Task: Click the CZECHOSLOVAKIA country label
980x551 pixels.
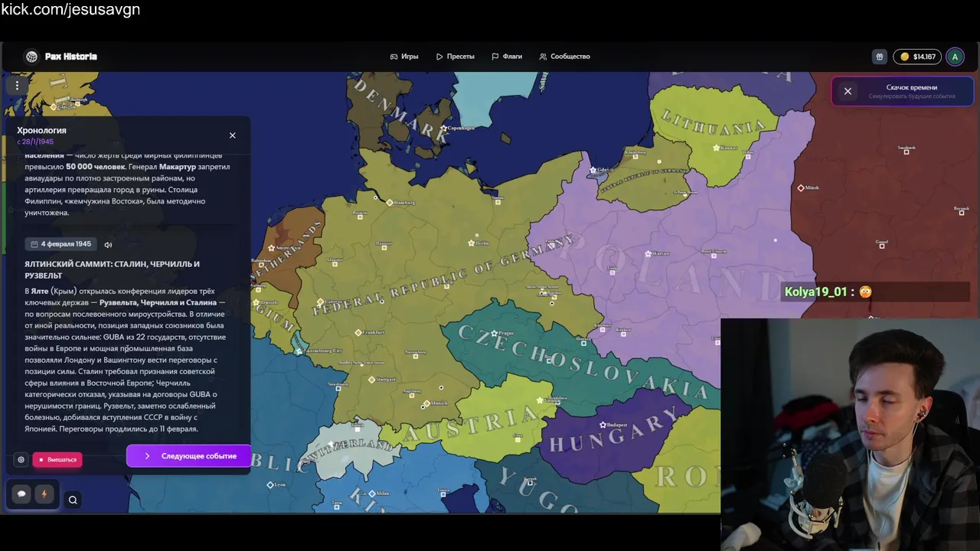Action: point(583,361)
